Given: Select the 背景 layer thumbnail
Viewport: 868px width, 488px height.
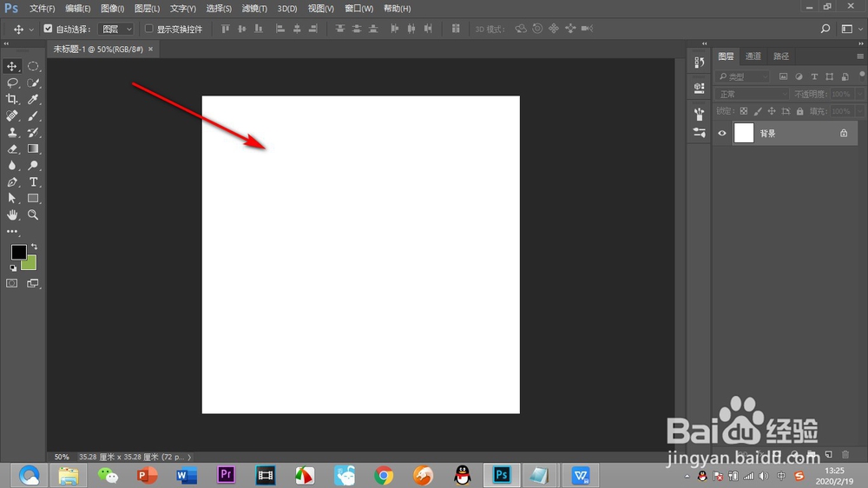Looking at the screenshot, I should point(744,133).
